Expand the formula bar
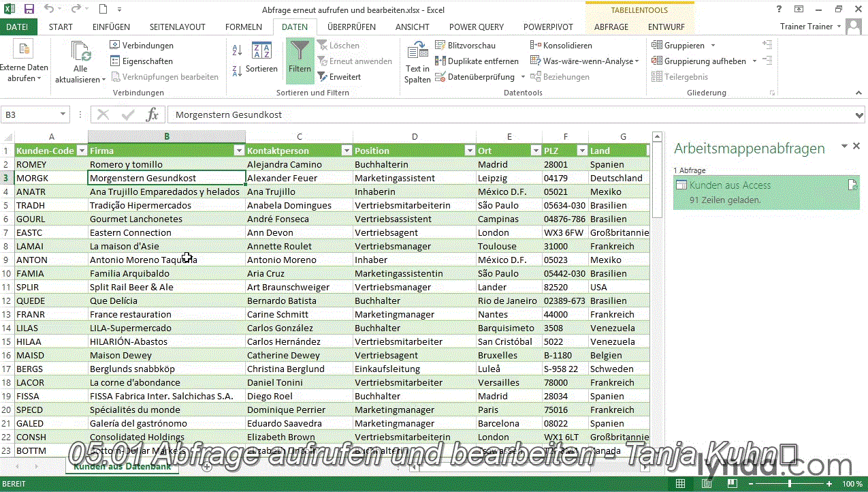 (x=859, y=115)
